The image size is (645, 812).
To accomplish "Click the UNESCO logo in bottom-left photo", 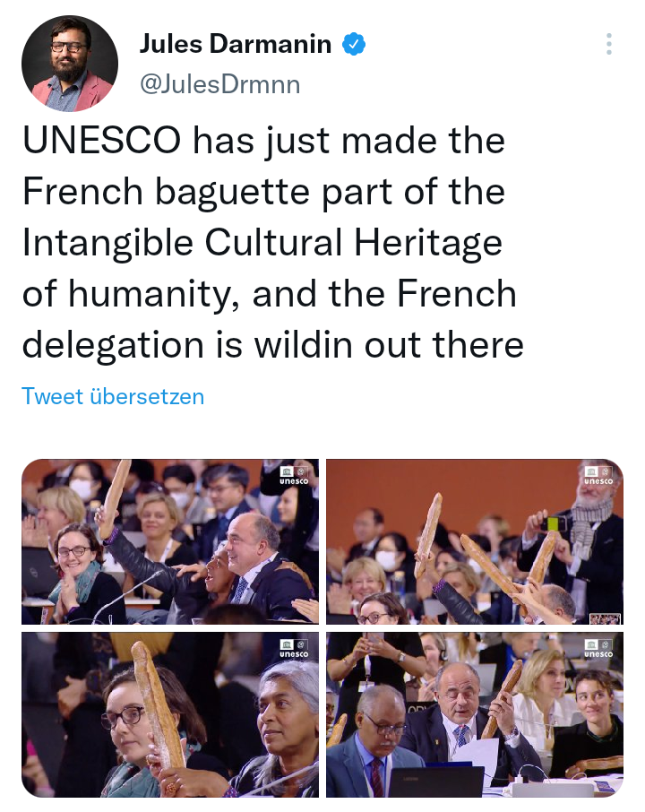I will 293,648.
